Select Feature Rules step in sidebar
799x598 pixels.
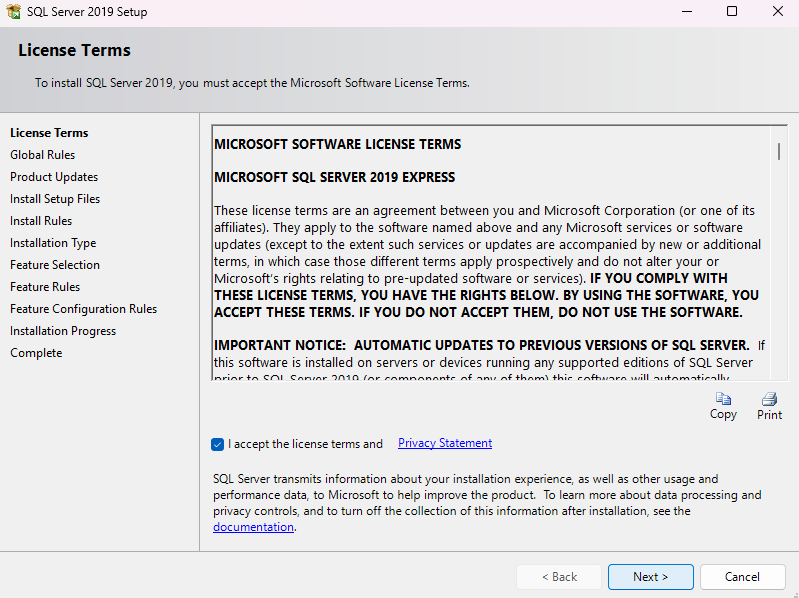pyautogui.click(x=45, y=287)
